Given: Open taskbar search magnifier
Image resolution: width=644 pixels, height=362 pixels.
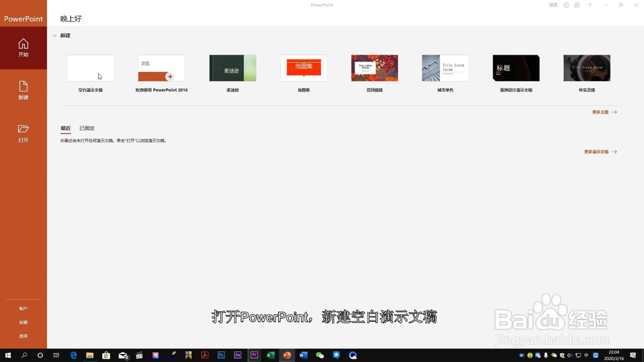Looking at the screenshot, I should [x=24, y=356].
